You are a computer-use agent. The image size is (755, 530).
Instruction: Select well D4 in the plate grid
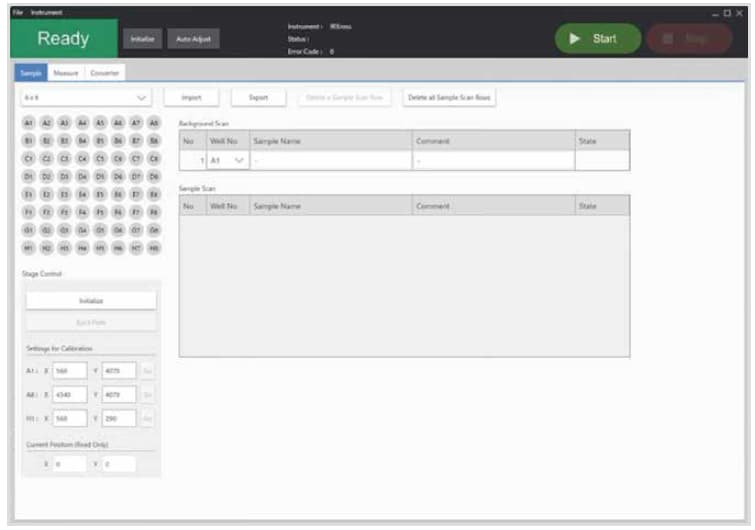82,176
